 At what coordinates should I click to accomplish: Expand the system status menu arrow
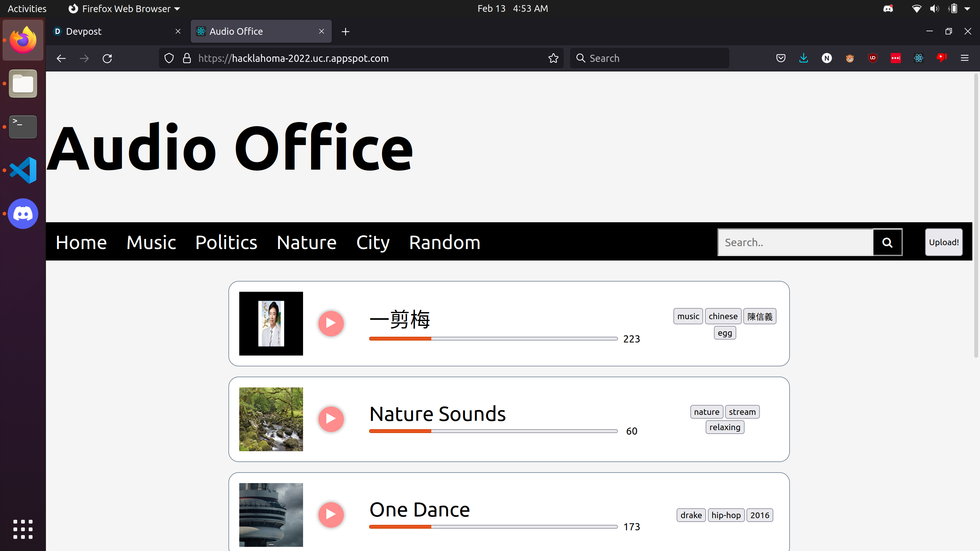[967, 8]
